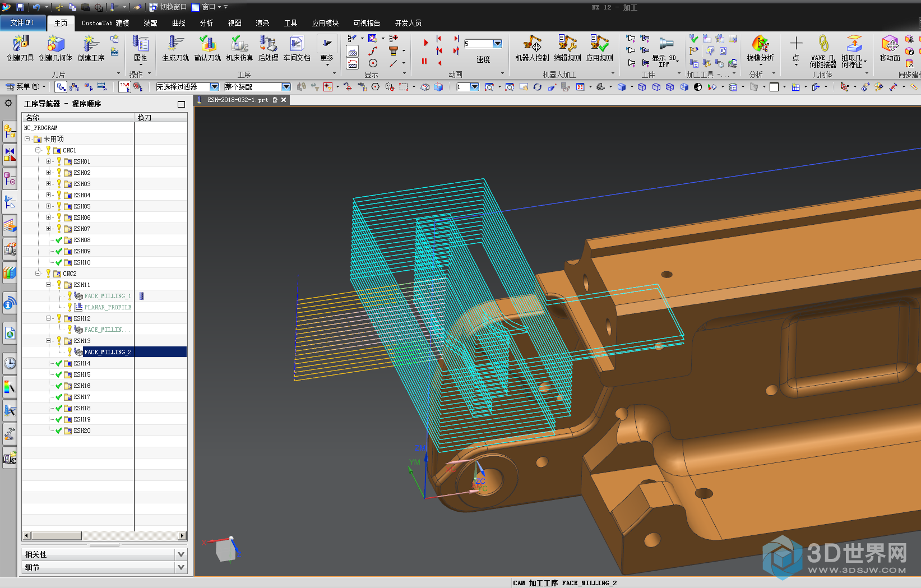This screenshot has width=921, height=588.
Task: Maximize the 工序导航器 panel
Action: click(181, 104)
